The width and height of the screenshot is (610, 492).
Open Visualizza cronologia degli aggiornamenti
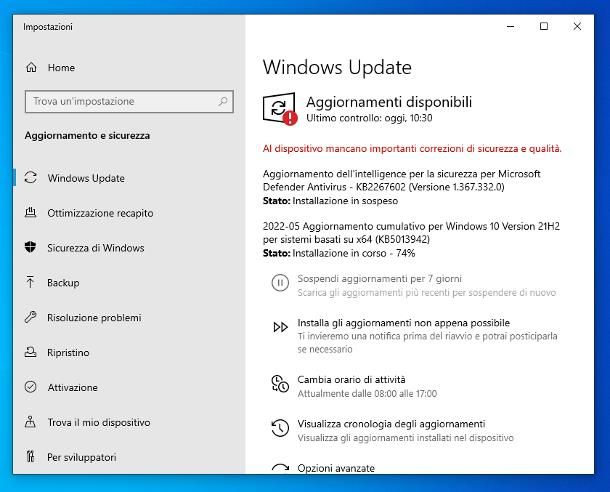(391, 424)
